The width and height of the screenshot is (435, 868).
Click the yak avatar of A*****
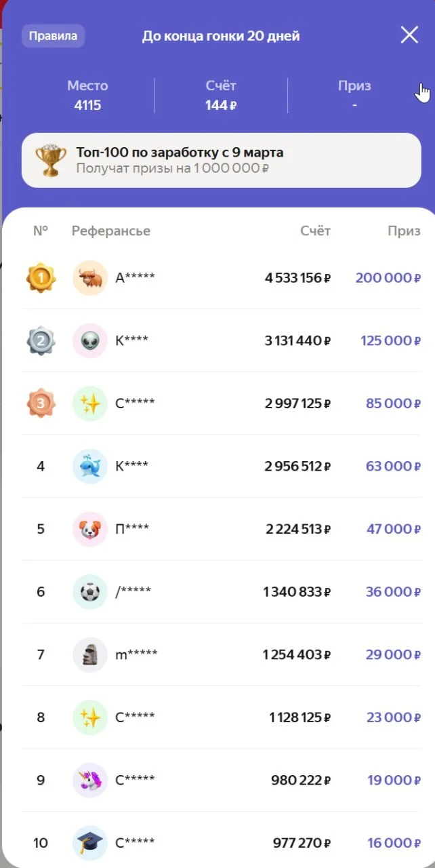[x=90, y=278]
